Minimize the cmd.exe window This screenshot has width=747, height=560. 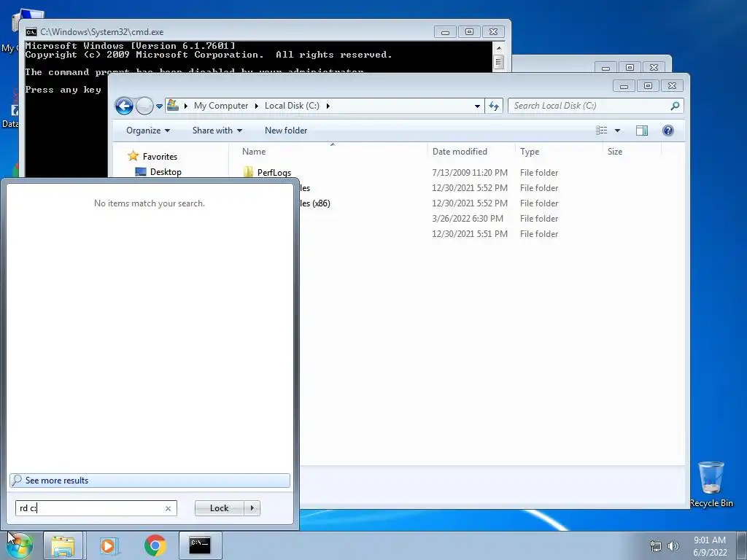(445, 32)
